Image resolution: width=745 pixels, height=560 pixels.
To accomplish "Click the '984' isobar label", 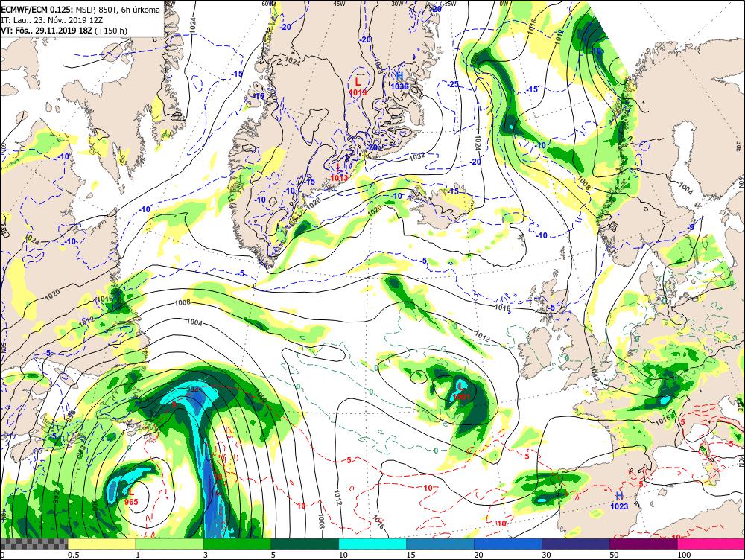I will click(192, 389).
